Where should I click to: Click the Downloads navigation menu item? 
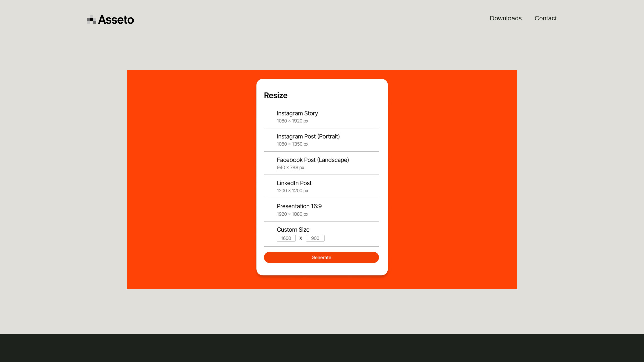[505, 18]
